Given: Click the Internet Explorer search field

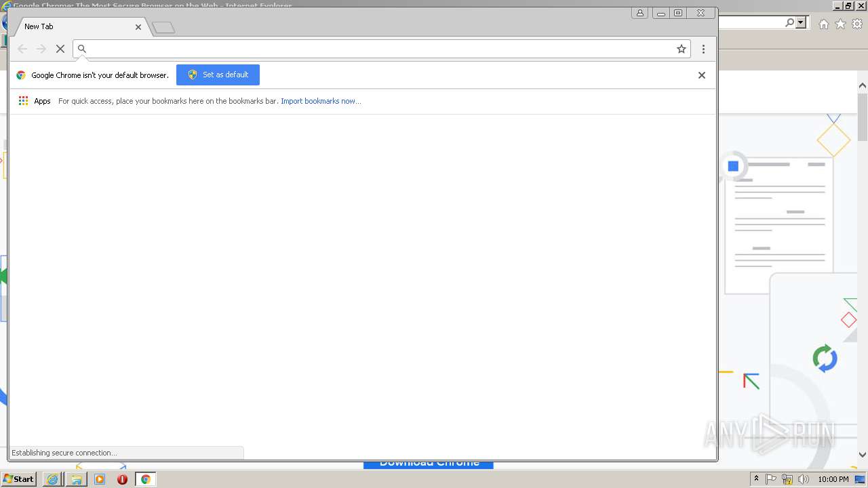Looking at the screenshot, I should tap(750, 23).
